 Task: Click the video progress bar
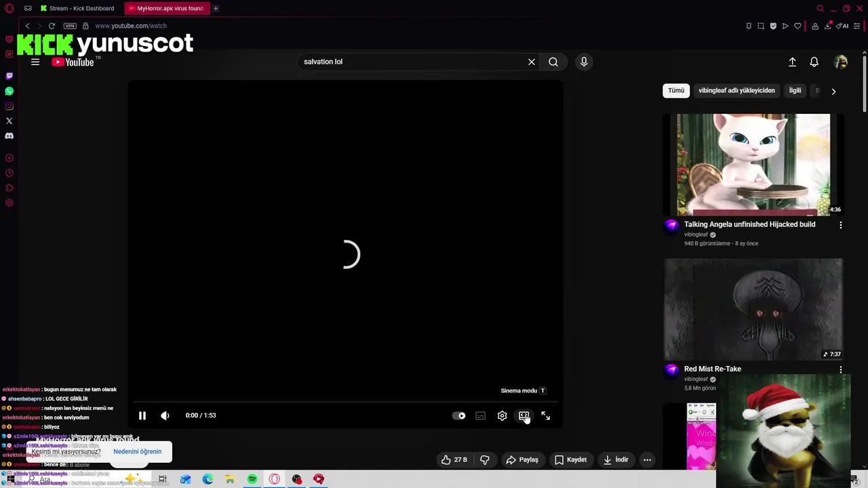point(346,402)
